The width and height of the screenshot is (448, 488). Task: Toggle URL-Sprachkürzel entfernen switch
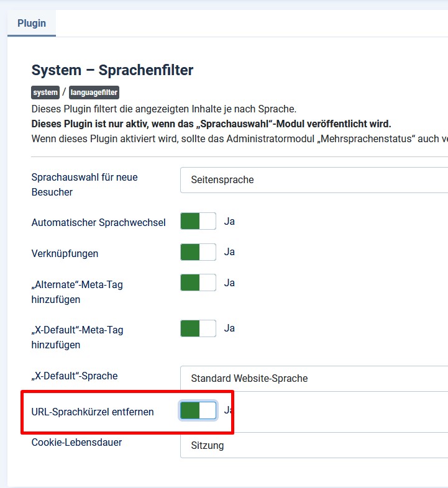coord(198,410)
